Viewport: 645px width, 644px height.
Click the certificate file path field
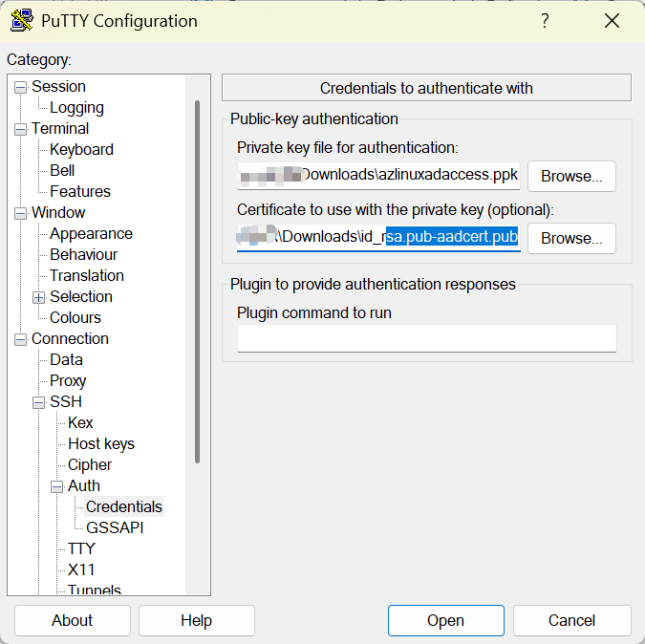point(378,237)
